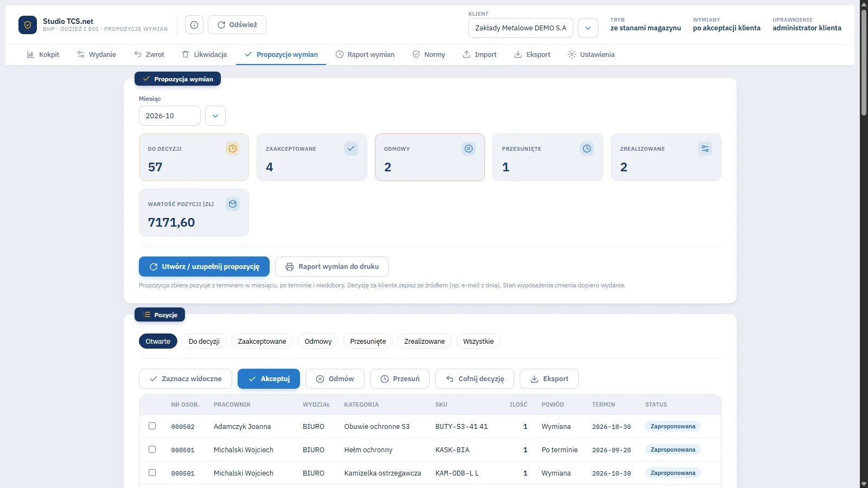Click the Studio TCS.net shield logo
The width and height of the screenshot is (868, 488).
point(28,25)
